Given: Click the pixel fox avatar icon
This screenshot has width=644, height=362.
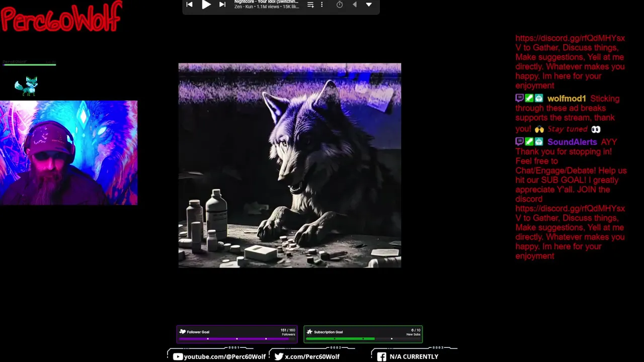Looking at the screenshot, I should (x=27, y=86).
